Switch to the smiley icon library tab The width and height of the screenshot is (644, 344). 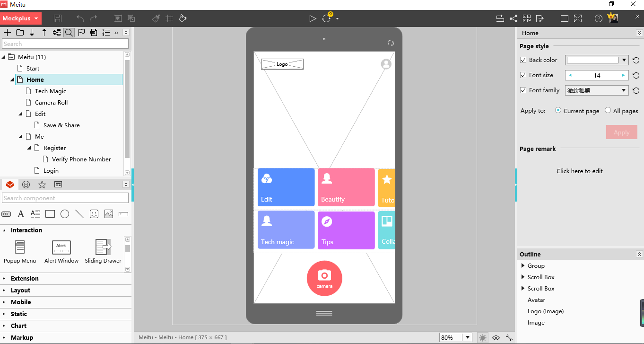click(x=26, y=185)
